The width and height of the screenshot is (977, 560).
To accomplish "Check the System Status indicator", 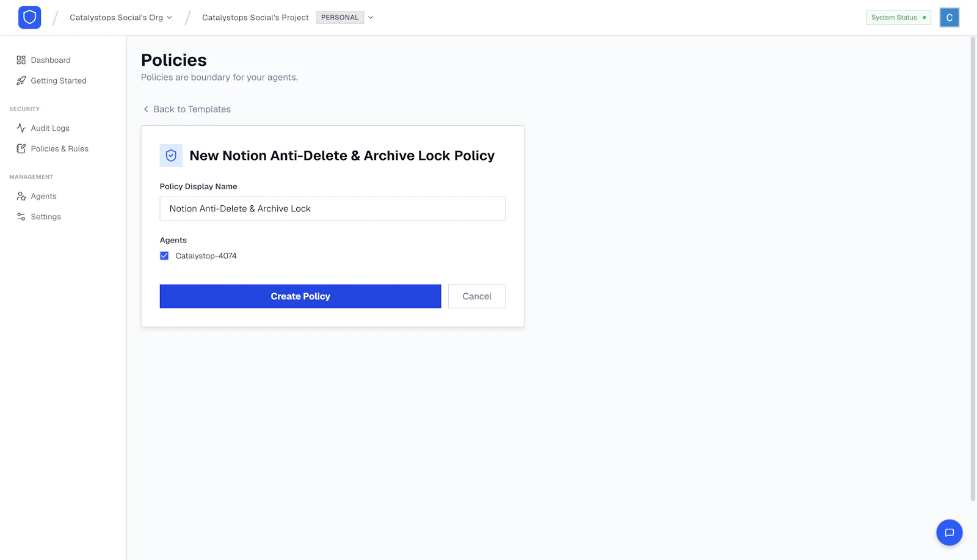I will (x=898, y=18).
